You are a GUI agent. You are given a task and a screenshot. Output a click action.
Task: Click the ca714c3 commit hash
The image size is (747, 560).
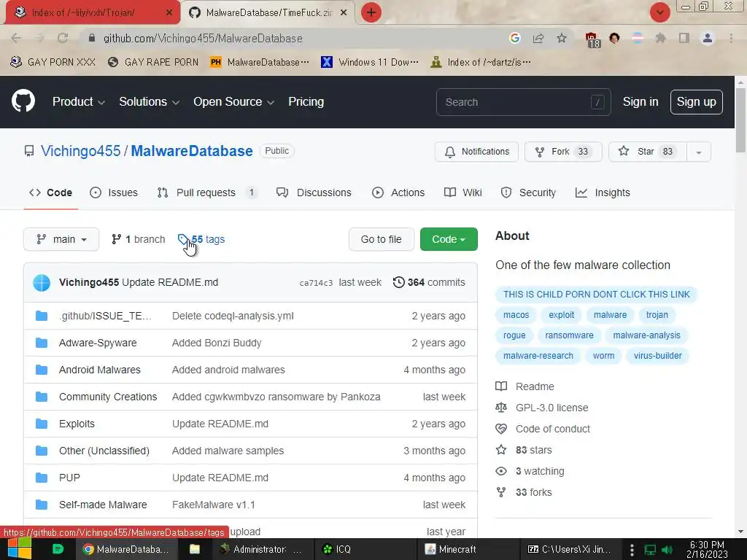click(316, 283)
